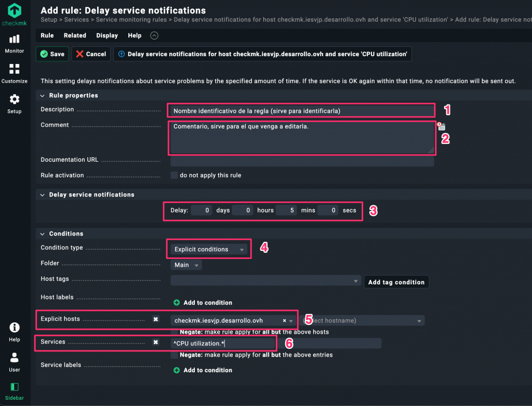
Task: Check Negate for services entries
Action: pos(174,355)
